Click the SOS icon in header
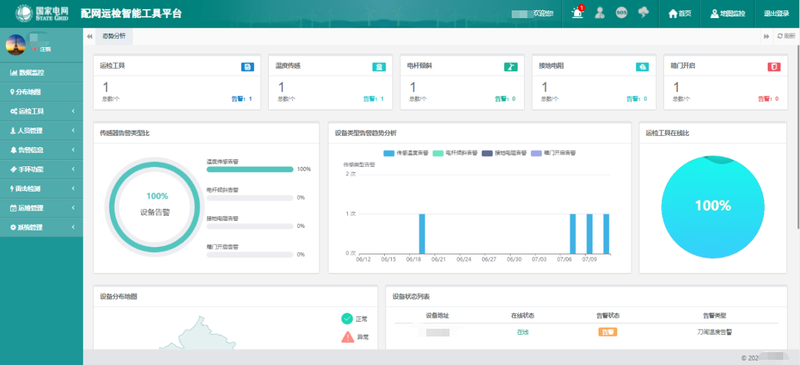Image resolution: width=800 pixels, height=365 pixels. [x=621, y=13]
